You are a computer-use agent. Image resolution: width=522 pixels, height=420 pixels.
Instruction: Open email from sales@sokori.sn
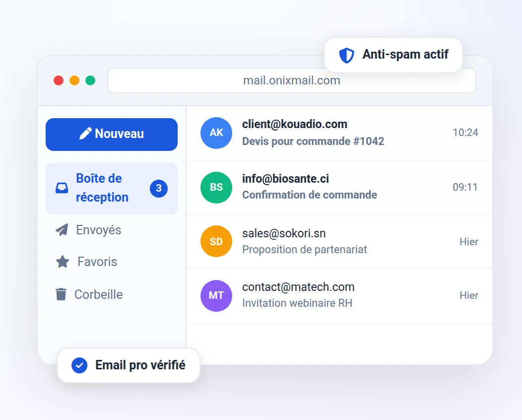coord(339,242)
